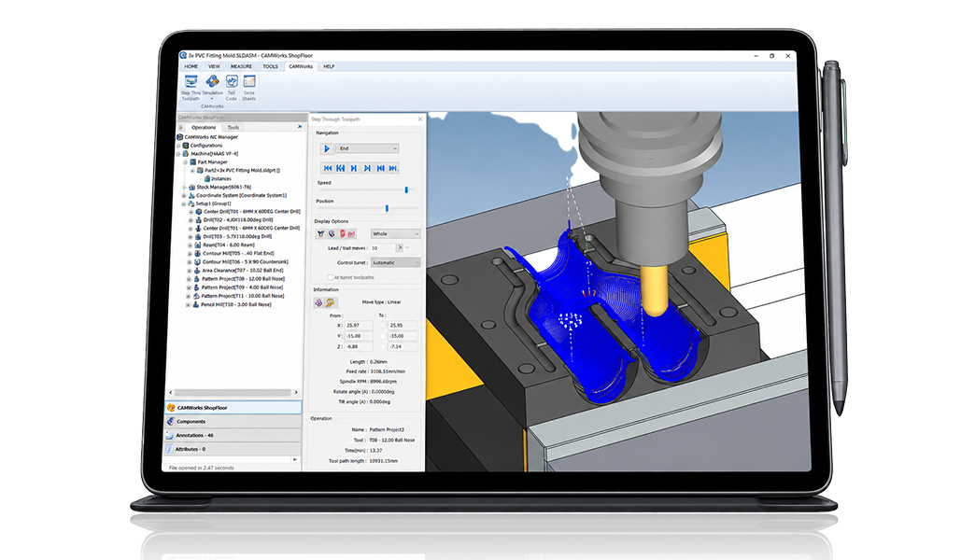Image resolution: width=975 pixels, height=560 pixels.
Task: Click the tree scrollbar right arrow
Action: [296, 393]
